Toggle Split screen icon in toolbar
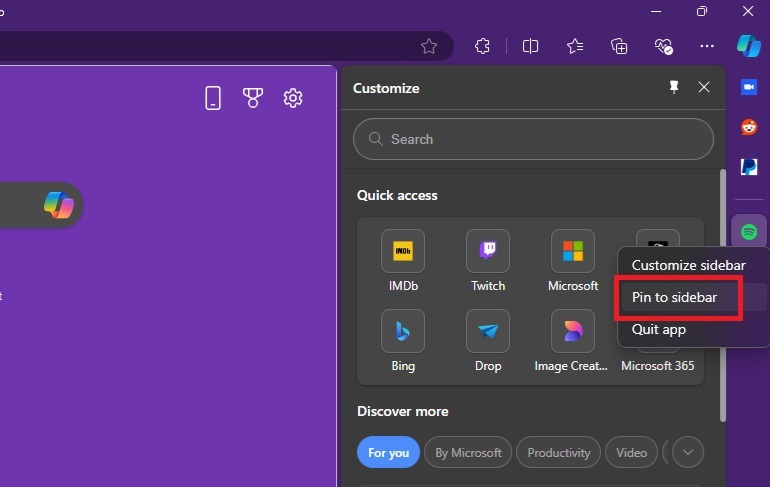Image resolution: width=770 pixels, height=487 pixels. point(530,46)
